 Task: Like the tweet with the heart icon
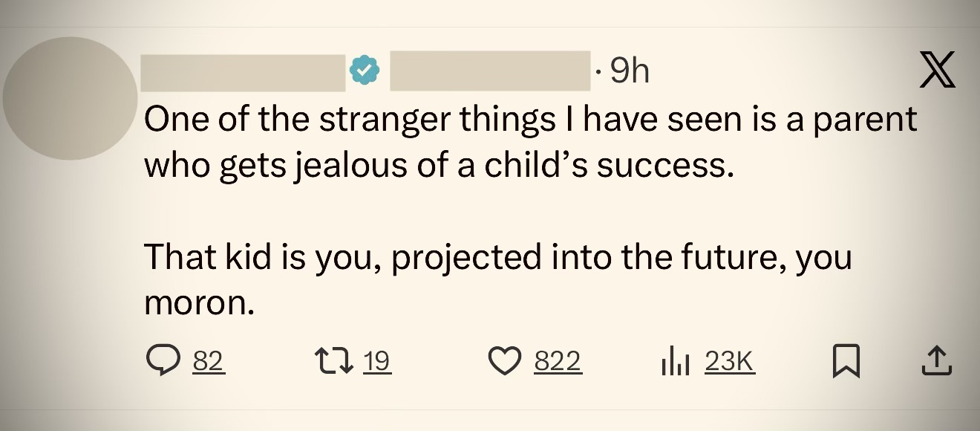click(x=506, y=362)
